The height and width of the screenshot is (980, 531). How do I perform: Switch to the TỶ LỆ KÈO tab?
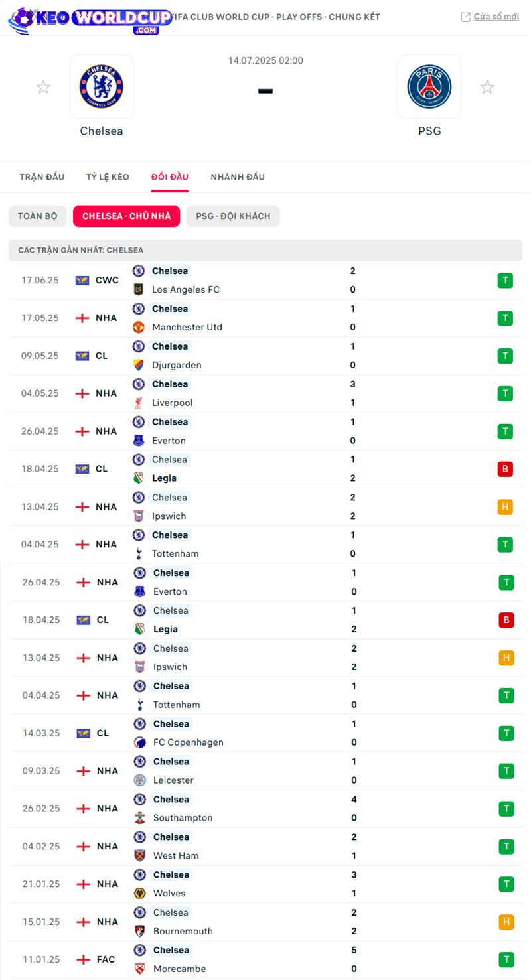pyautogui.click(x=108, y=177)
